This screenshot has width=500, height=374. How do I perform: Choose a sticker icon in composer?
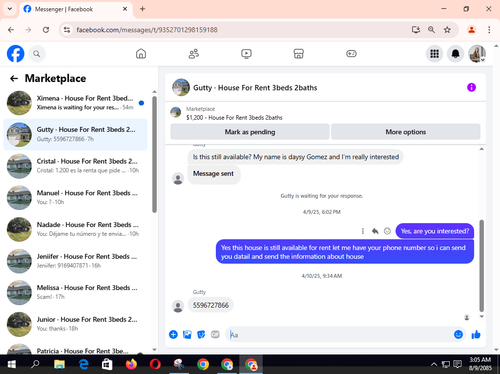click(x=201, y=334)
